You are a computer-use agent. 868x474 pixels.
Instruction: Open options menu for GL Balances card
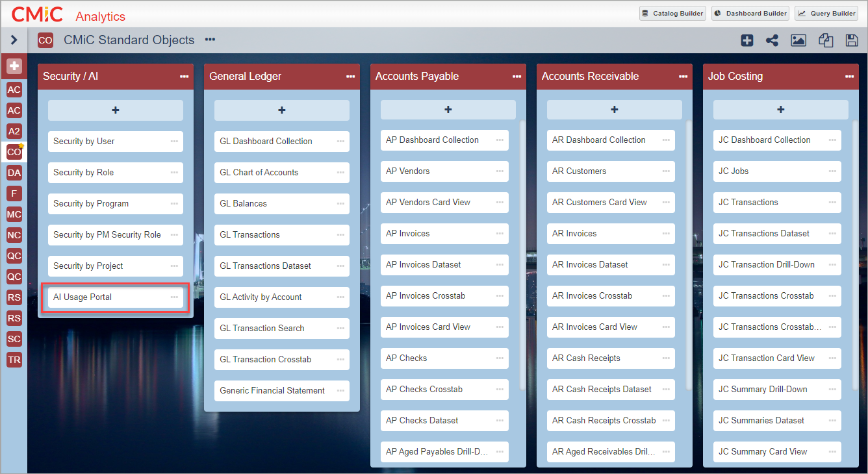(x=340, y=204)
